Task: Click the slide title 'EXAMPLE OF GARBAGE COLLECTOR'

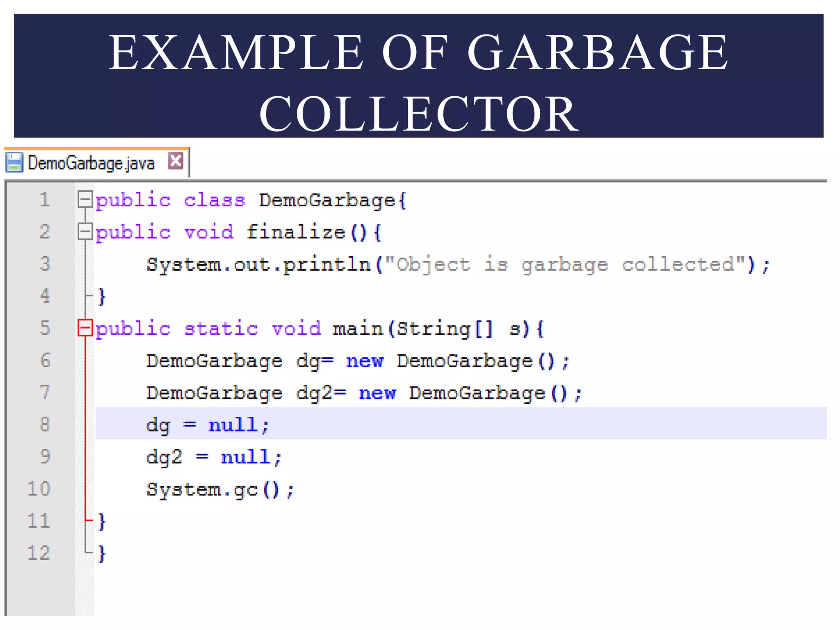Action: click(419, 82)
